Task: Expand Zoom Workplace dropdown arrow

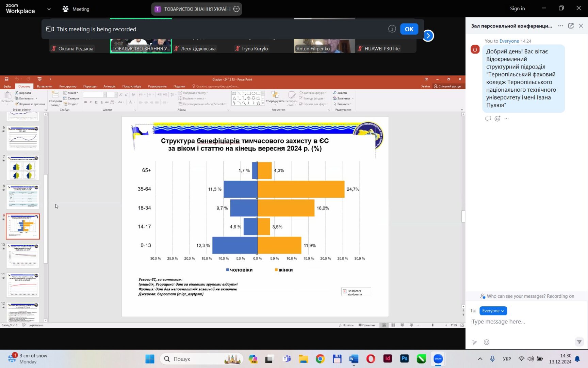Action: 49,9
